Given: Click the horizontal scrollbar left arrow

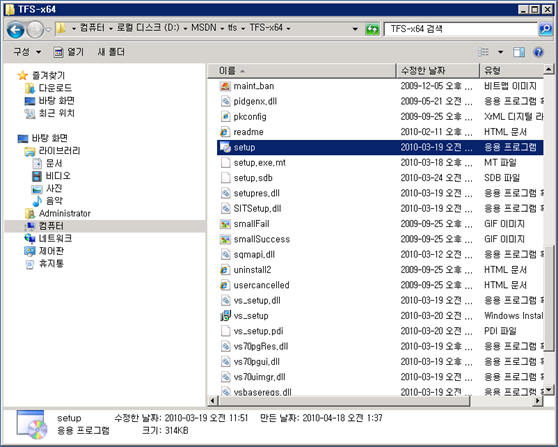Looking at the screenshot, I should coord(213,401).
